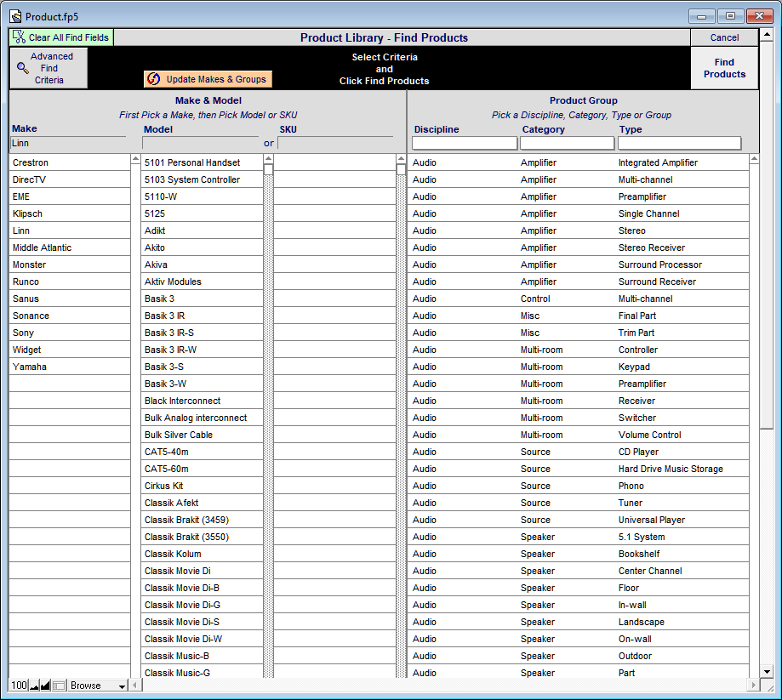This screenshot has height=700, width=782.
Task: Select Middle Atlantic in the Make list
Action: tap(70, 248)
